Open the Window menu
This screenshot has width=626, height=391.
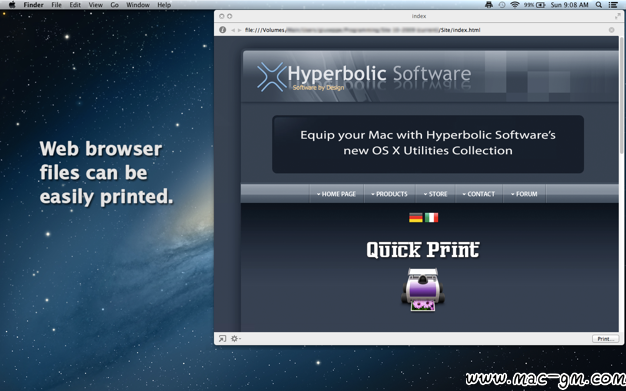coord(138,5)
